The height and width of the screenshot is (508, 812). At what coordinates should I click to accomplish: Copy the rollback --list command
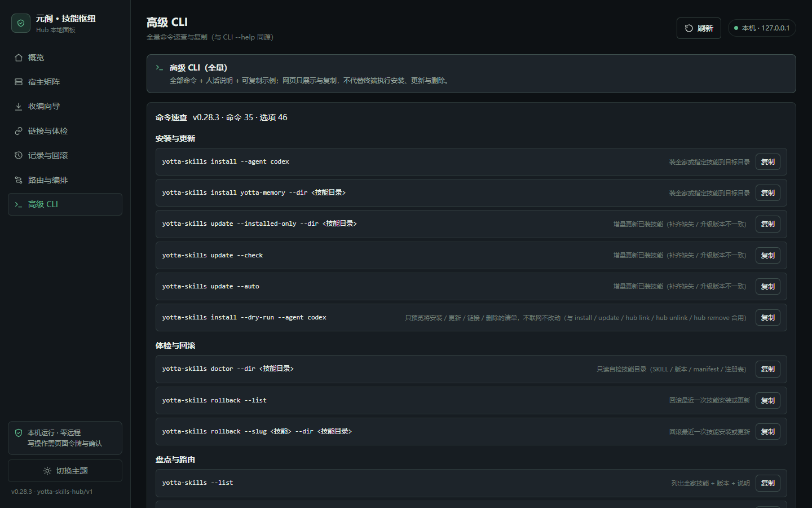tap(768, 401)
